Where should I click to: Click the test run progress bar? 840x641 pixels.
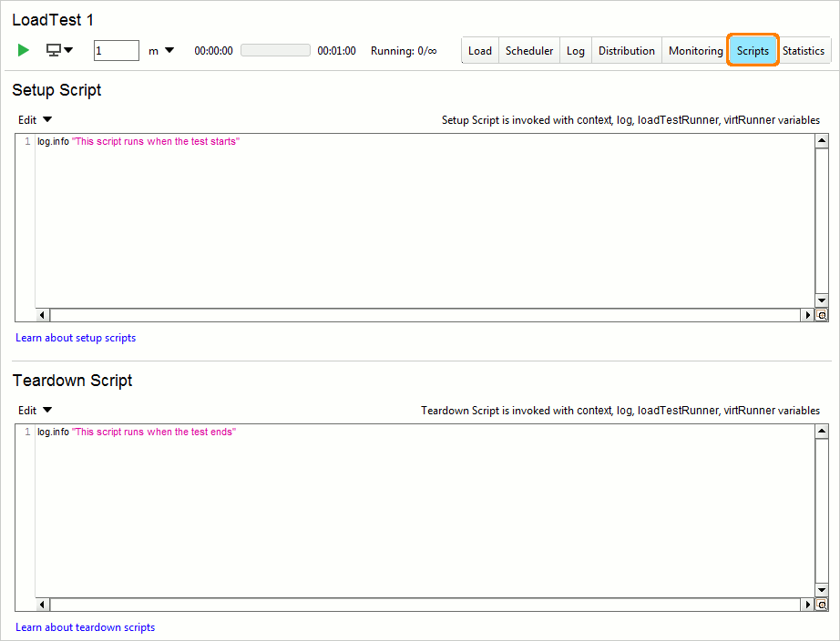pyautogui.click(x=275, y=50)
